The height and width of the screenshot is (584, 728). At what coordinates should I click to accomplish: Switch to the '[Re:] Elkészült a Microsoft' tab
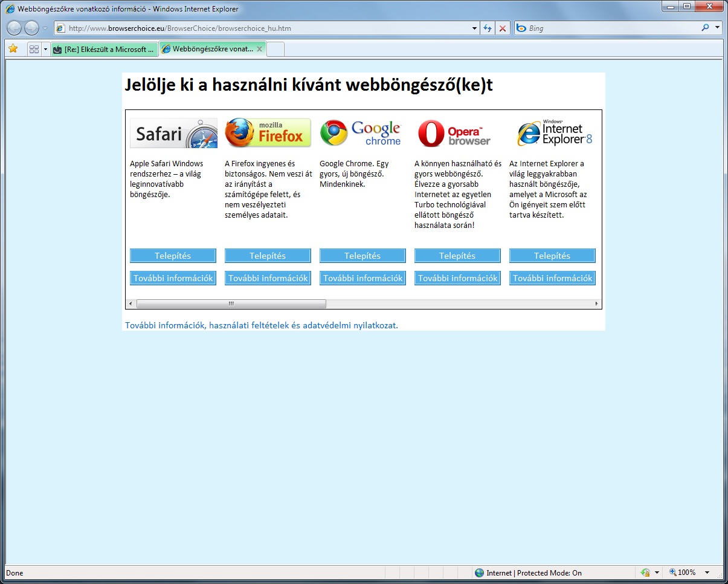tap(104, 50)
